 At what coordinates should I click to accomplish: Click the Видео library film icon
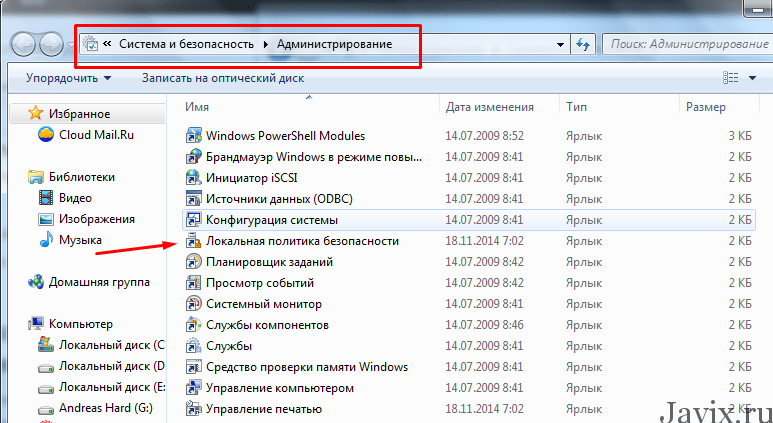coord(46,198)
